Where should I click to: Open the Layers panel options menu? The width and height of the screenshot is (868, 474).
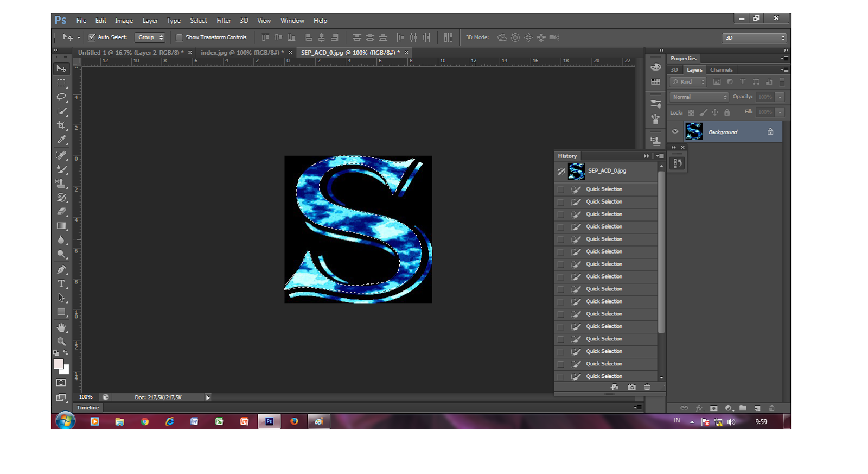[784, 69]
